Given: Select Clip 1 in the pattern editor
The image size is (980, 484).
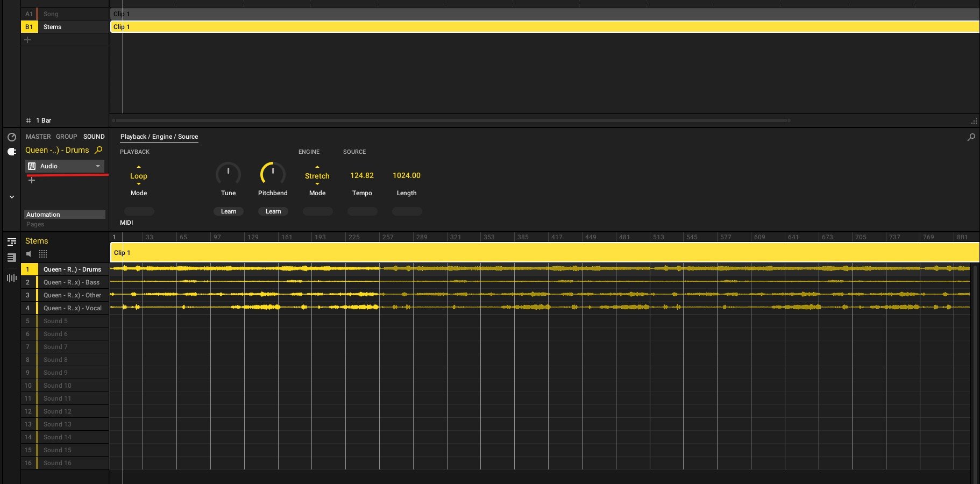Looking at the screenshot, I should point(544,253).
